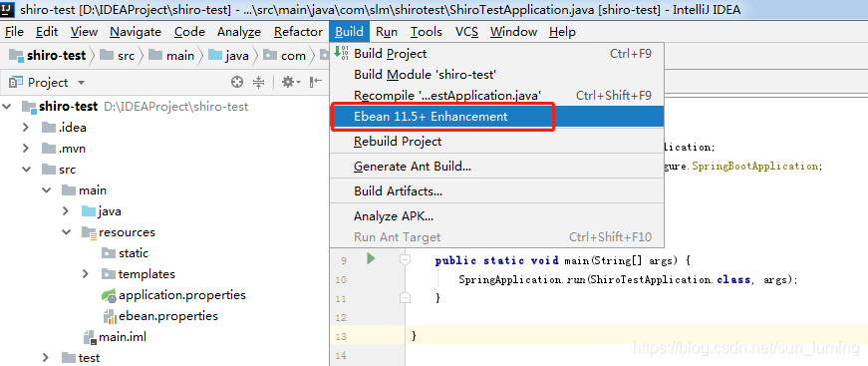Click the resources folder icon
The width and height of the screenshot is (868, 366).
[x=89, y=232]
